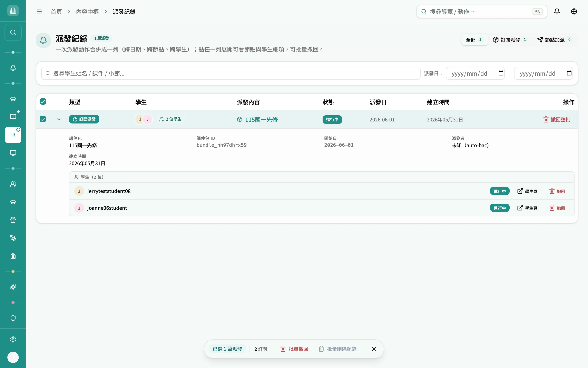Open the pen tool icon in sidebar
This screenshot has width=588, height=368.
tap(13, 238)
